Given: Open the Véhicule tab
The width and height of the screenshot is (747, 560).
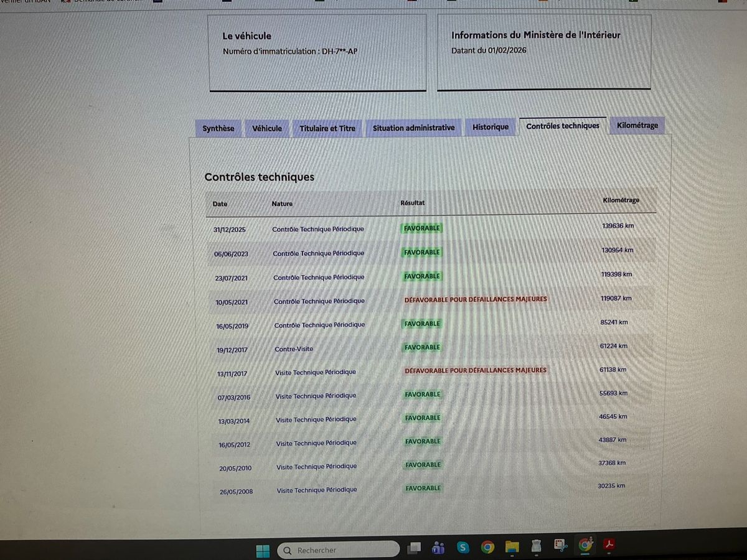Looking at the screenshot, I should click(266, 128).
